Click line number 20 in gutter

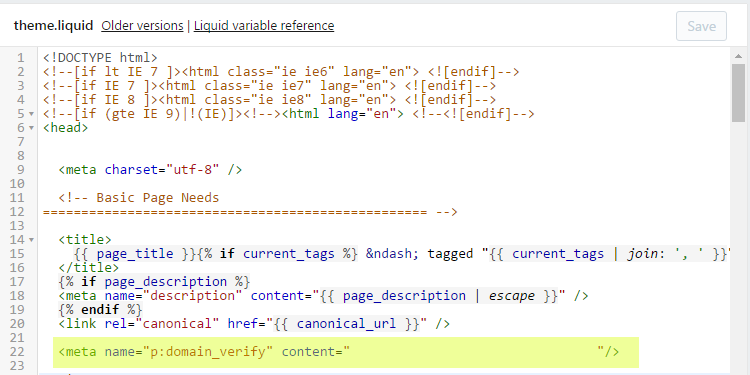point(17,324)
